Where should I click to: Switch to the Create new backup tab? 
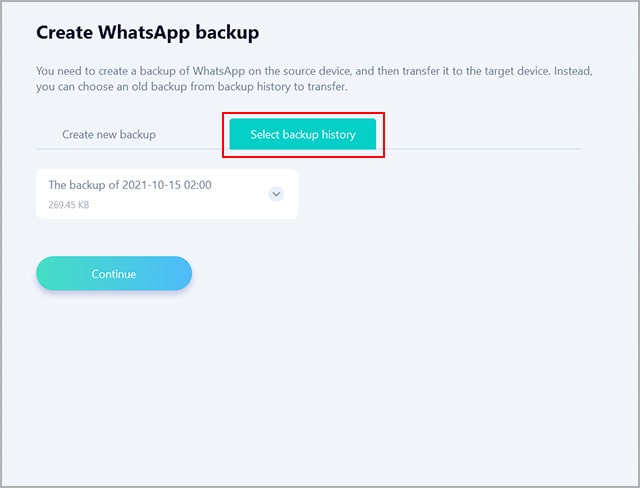click(109, 134)
